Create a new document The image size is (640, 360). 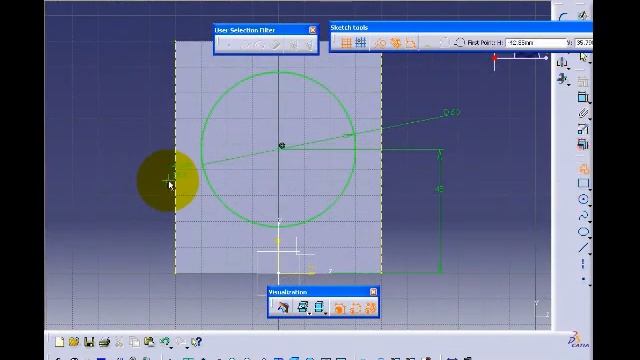[59, 342]
